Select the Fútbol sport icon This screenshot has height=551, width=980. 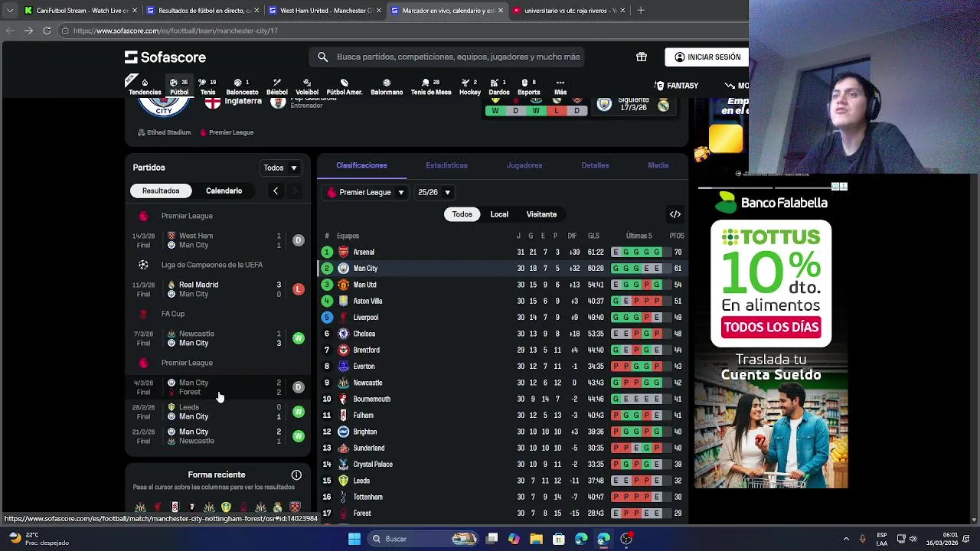coord(179,87)
